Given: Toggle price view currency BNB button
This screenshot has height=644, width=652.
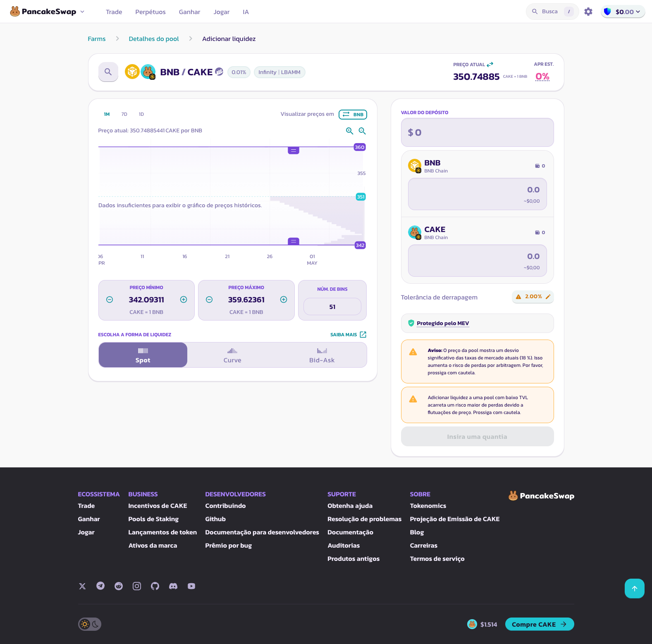Looking at the screenshot, I should pos(353,115).
